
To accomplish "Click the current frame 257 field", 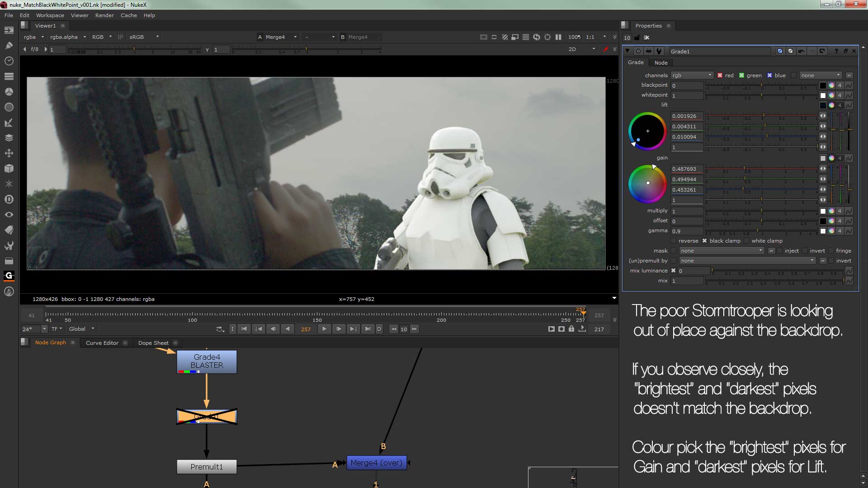I will tap(306, 329).
